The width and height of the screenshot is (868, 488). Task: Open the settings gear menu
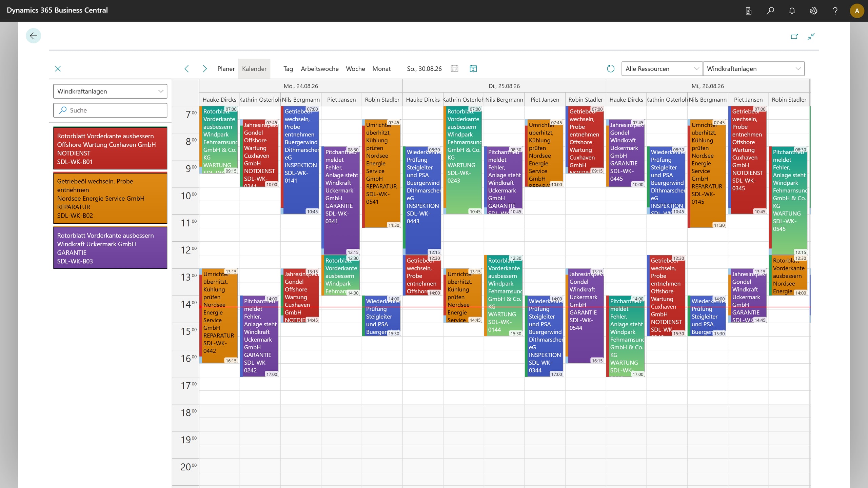pos(813,11)
